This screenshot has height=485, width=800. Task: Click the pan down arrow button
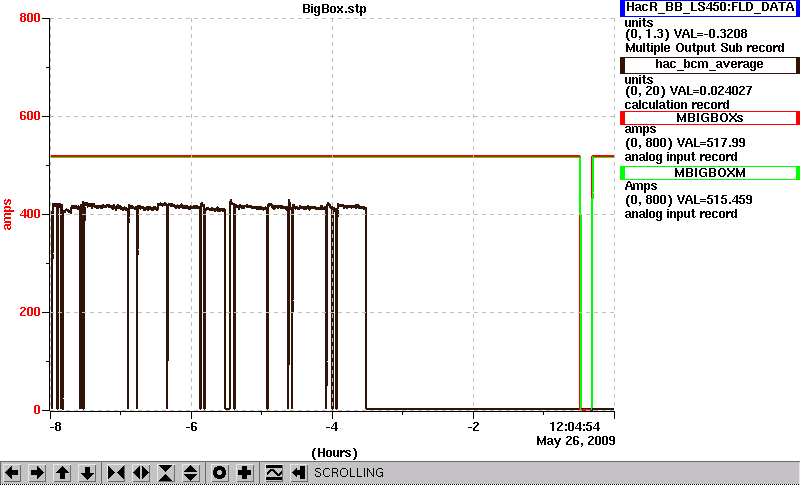(x=87, y=473)
